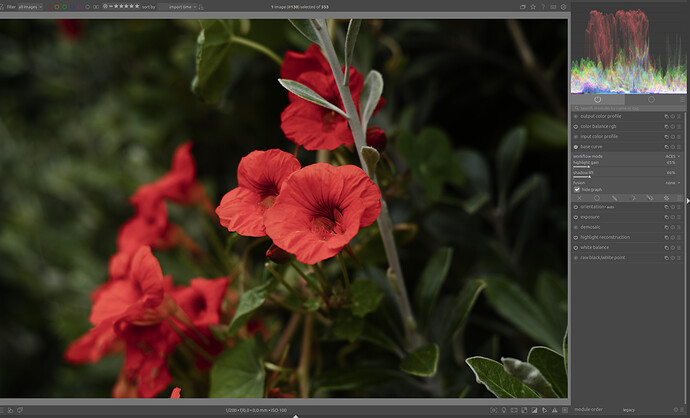Switch to the active modules tab
The image size is (690, 418).
[597, 99]
